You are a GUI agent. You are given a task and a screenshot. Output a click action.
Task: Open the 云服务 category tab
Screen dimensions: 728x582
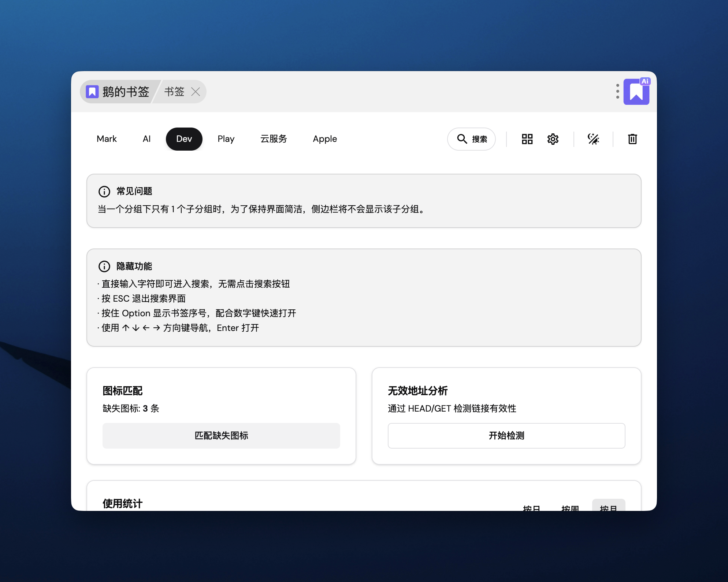[x=274, y=139]
